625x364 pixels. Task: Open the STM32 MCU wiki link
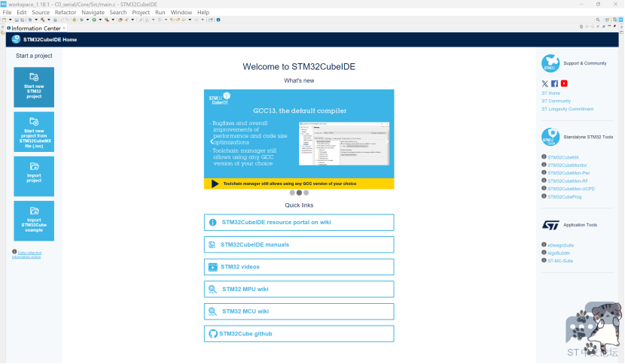click(x=299, y=311)
